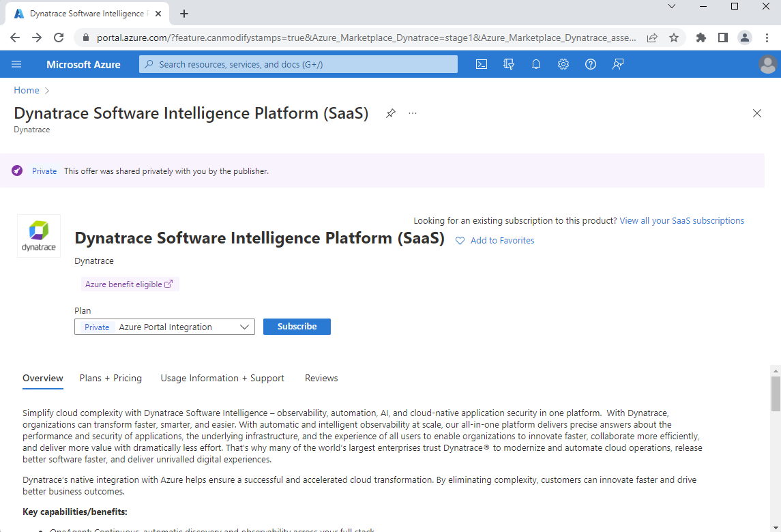This screenshot has height=532, width=781.
Task: Go forward in the browser
Action: tap(37, 38)
